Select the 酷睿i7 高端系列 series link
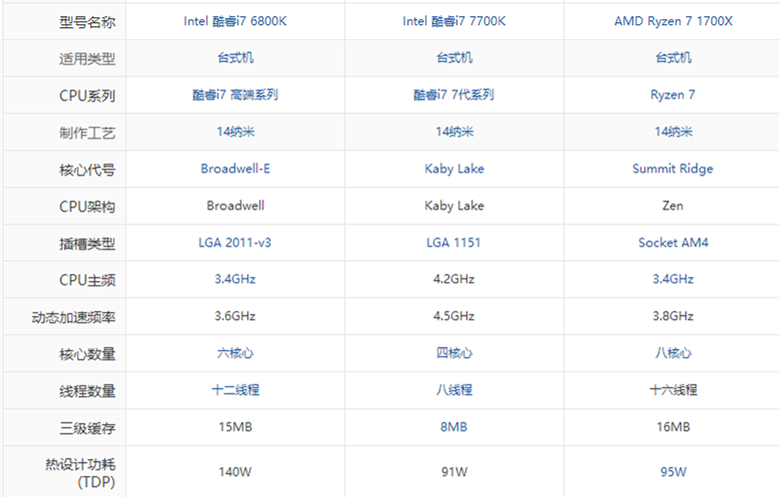 235,95
